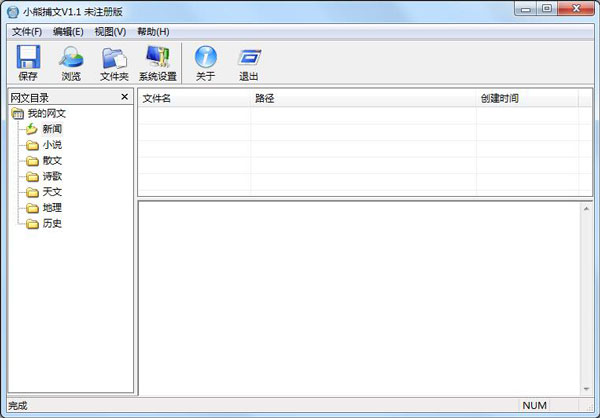600x418 pixels.
Task: Click inside the content preview pane
Action: [x=359, y=299]
